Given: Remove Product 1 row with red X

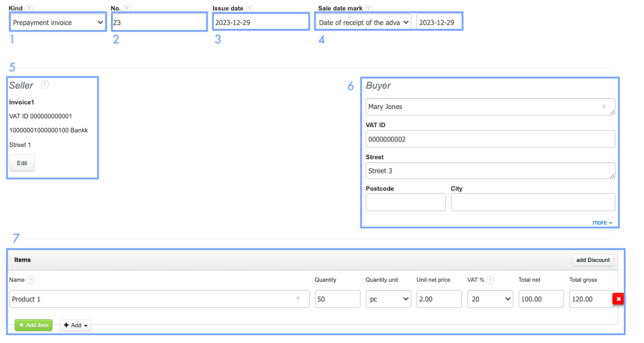Looking at the screenshot, I should click(619, 299).
